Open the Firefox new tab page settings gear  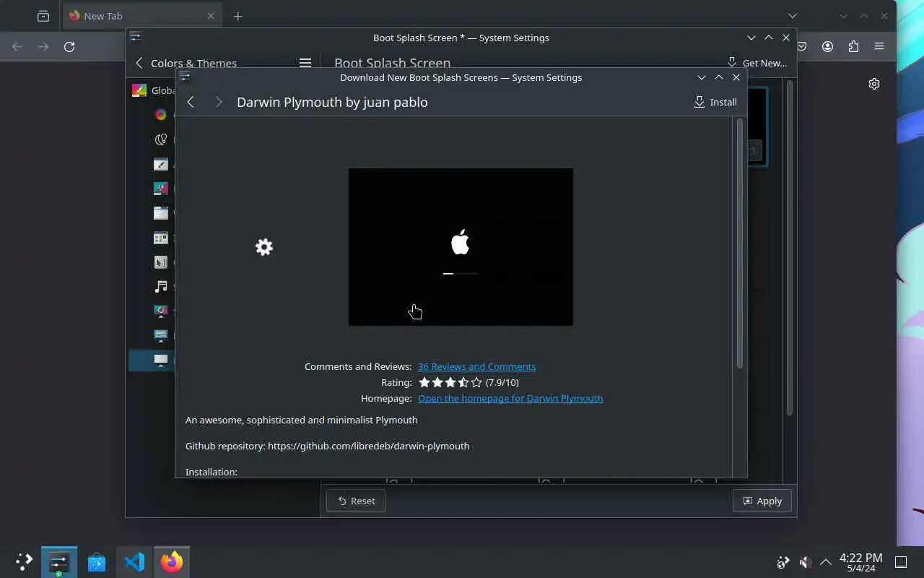point(874,84)
